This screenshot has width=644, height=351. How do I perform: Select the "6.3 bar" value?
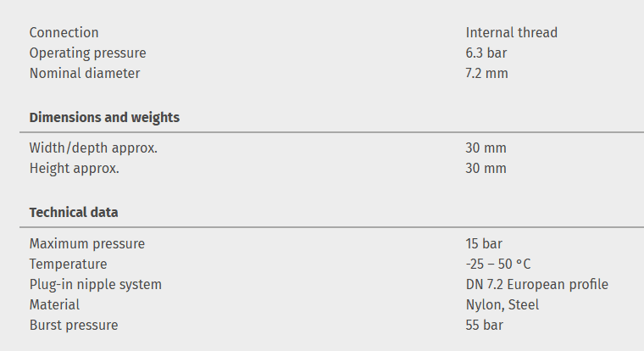[x=486, y=53]
